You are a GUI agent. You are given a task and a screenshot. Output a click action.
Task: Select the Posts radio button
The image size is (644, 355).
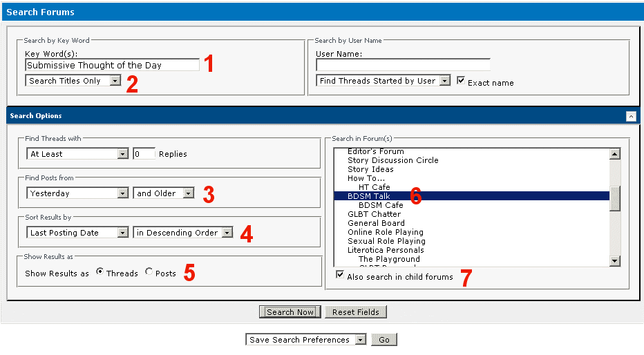point(149,272)
